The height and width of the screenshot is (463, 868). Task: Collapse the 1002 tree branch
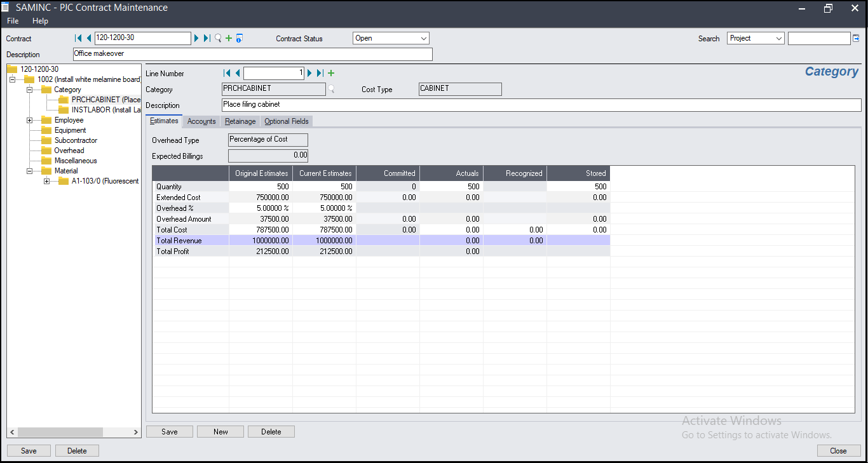click(x=11, y=79)
